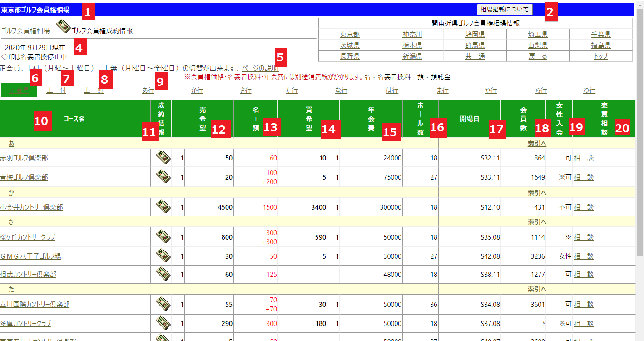The width and height of the screenshot is (644, 341).
Task: Jump to な行 index
Action: (341, 90)
